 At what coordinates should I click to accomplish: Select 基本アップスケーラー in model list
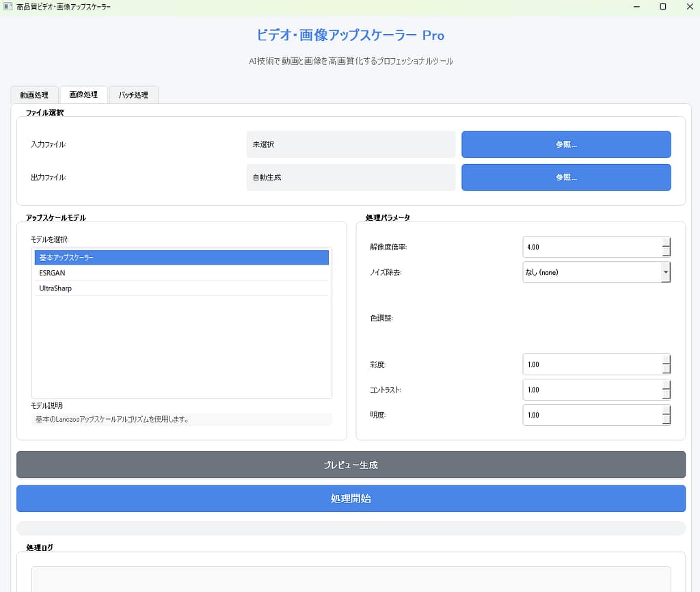(x=182, y=258)
